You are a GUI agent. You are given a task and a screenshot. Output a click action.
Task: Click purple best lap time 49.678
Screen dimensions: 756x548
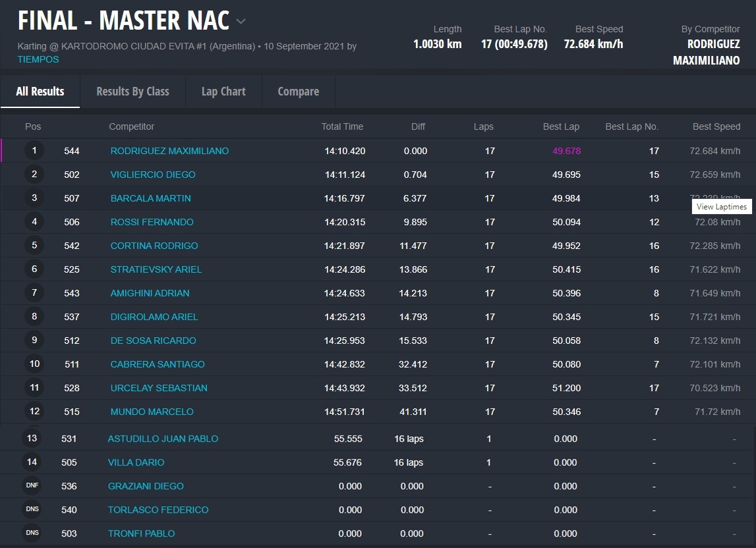coord(566,151)
